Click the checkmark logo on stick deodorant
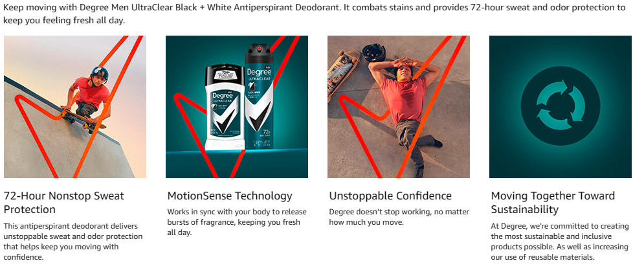Screen dimensions: 644x272 [x=225, y=122]
